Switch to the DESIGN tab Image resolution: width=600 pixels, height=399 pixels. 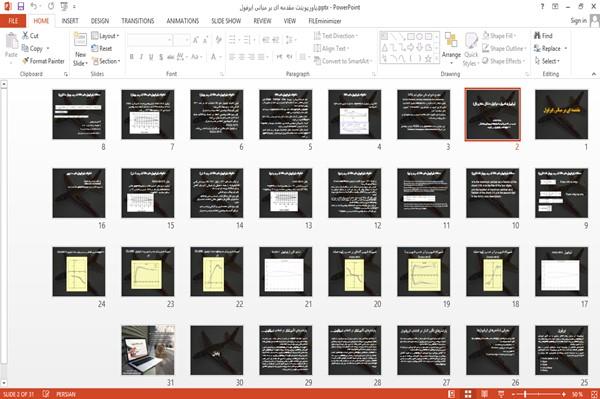[x=100, y=21]
